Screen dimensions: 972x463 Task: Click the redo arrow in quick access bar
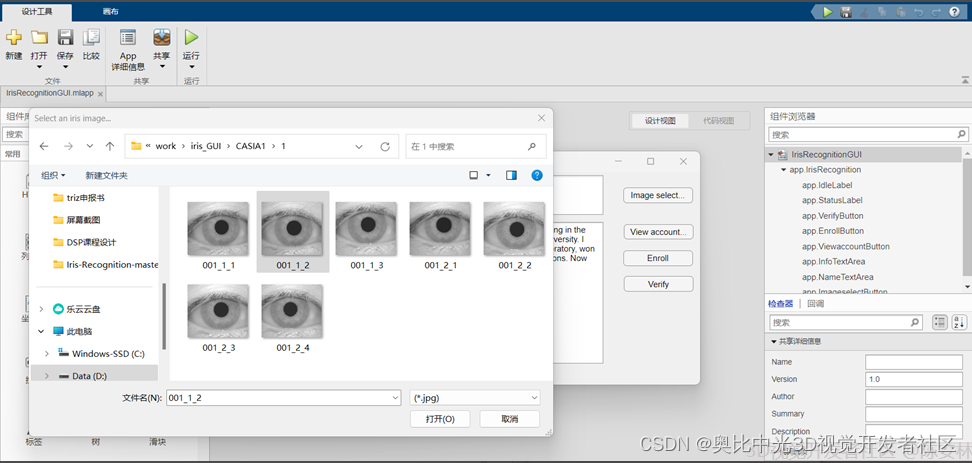(x=936, y=12)
